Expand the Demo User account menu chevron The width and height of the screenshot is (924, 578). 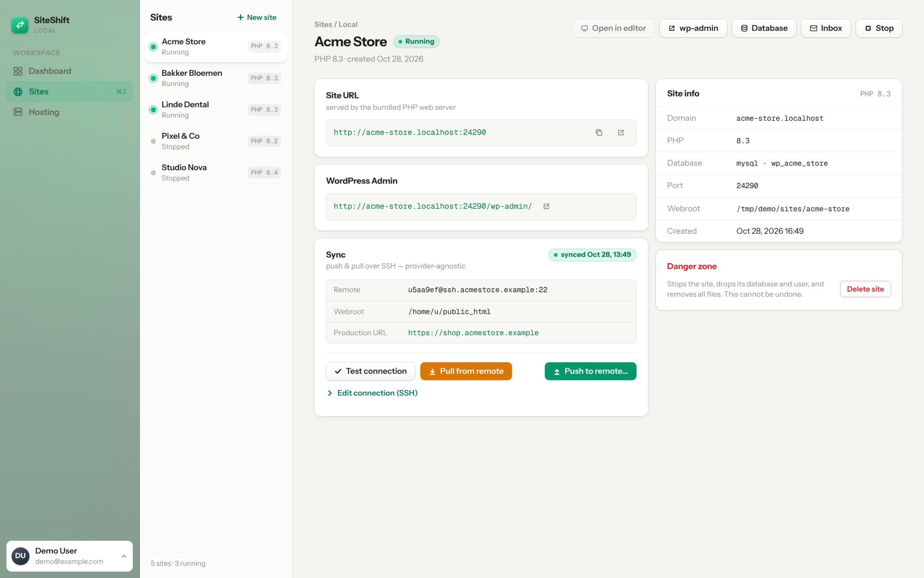pyautogui.click(x=124, y=556)
